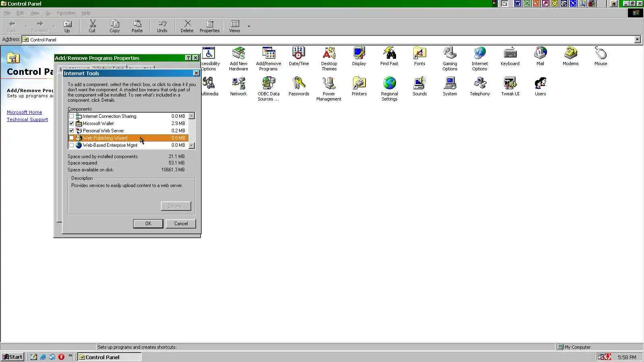
Task: Open the Favorites menu
Action: [x=66, y=13]
